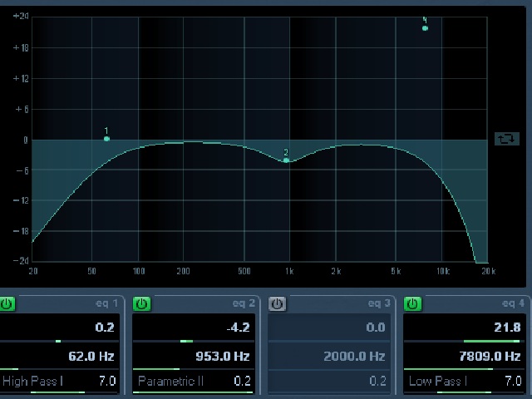Select EQ point 4 near the top
Screen dimensions: 532x399
tap(425, 28)
